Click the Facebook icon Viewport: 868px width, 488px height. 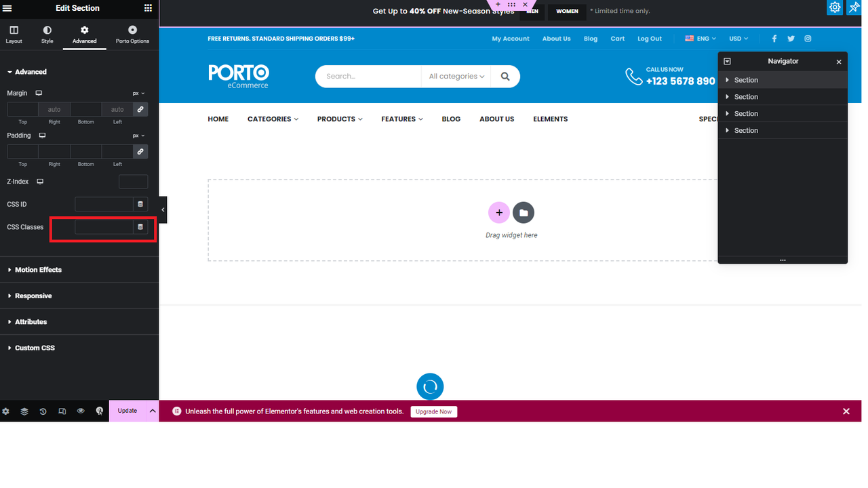pyautogui.click(x=774, y=39)
